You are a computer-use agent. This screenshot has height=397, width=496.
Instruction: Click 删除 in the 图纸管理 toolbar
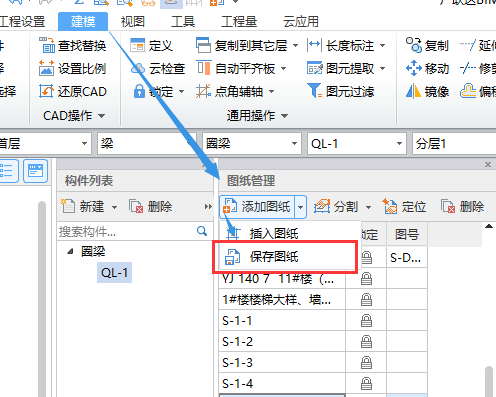pos(463,206)
